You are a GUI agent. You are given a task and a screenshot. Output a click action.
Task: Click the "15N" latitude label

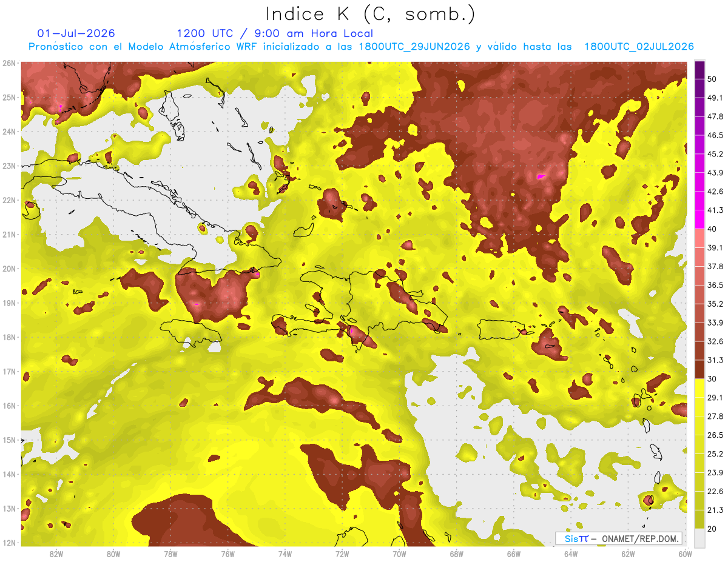pos(9,440)
